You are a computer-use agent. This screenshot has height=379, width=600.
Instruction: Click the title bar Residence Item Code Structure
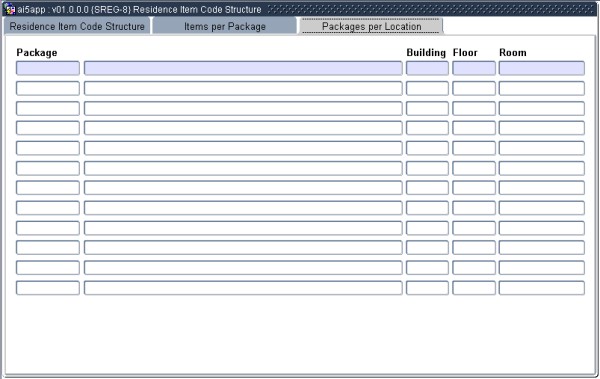pyautogui.click(x=197, y=9)
